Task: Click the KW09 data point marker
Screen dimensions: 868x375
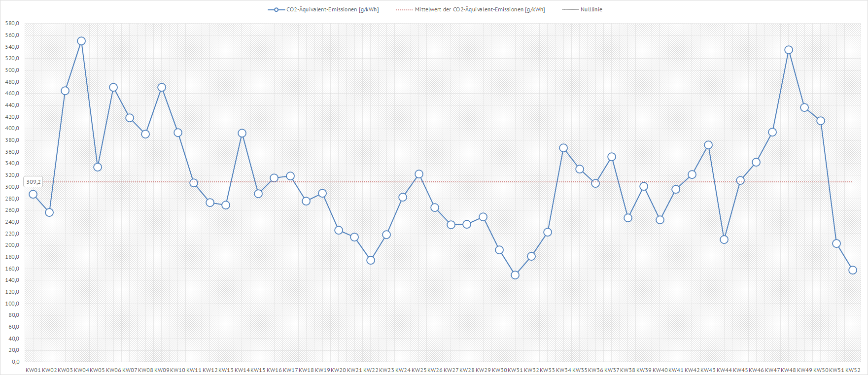Action: (162, 87)
